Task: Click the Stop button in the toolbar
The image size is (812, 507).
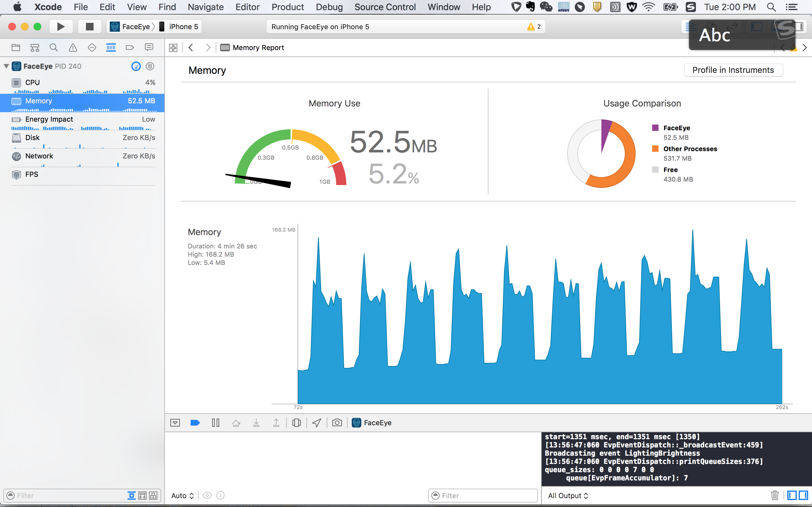Action: (x=89, y=27)
